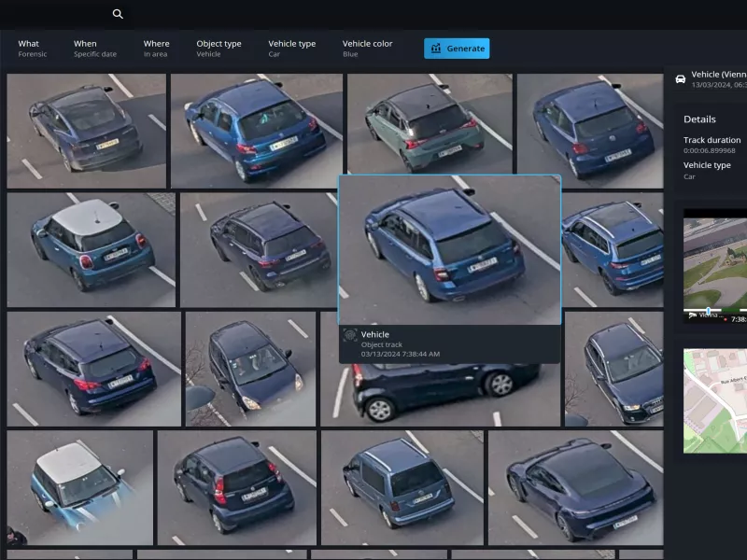Select the small navy hatchback thumbnail in bottom row
Screen dimensions: 747x560
(x=237, y=487)
